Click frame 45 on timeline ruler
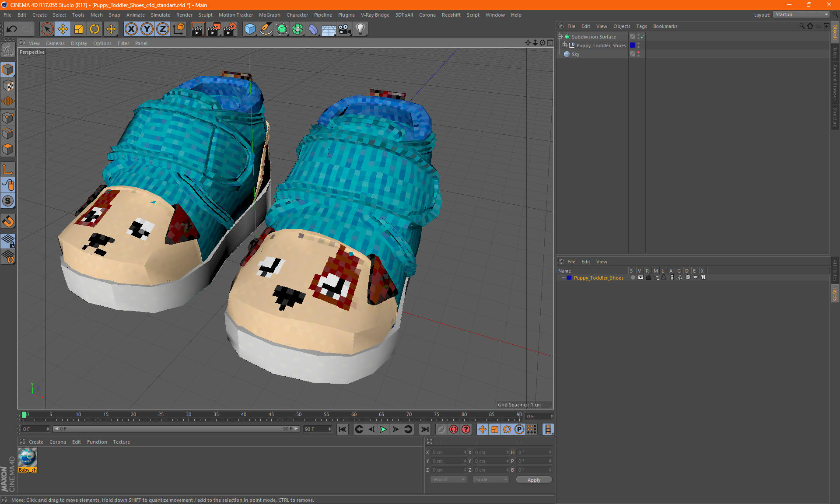The height and width of the screenshot is (504, 840). coord(271,416)
